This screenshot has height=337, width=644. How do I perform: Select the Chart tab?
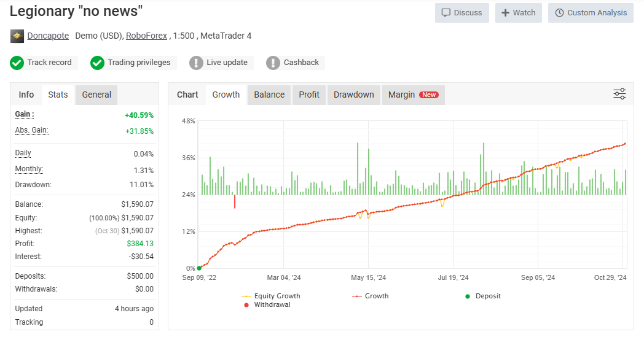coord(187,95)
